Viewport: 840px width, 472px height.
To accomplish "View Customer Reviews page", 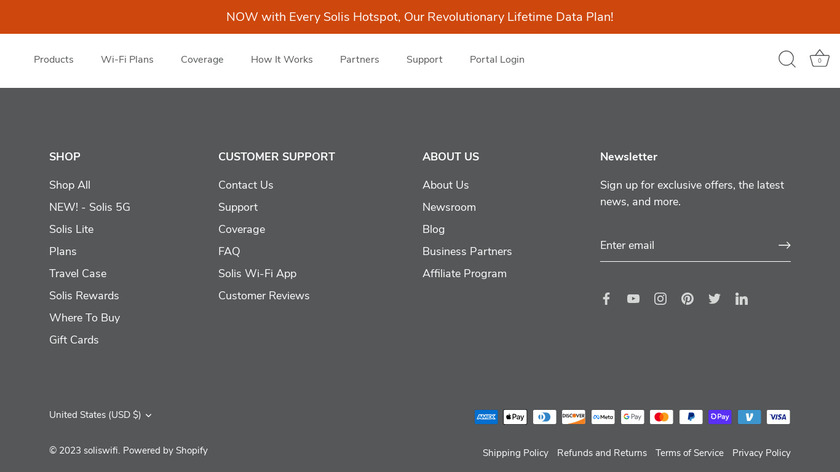I will click(x=264, y=295).
